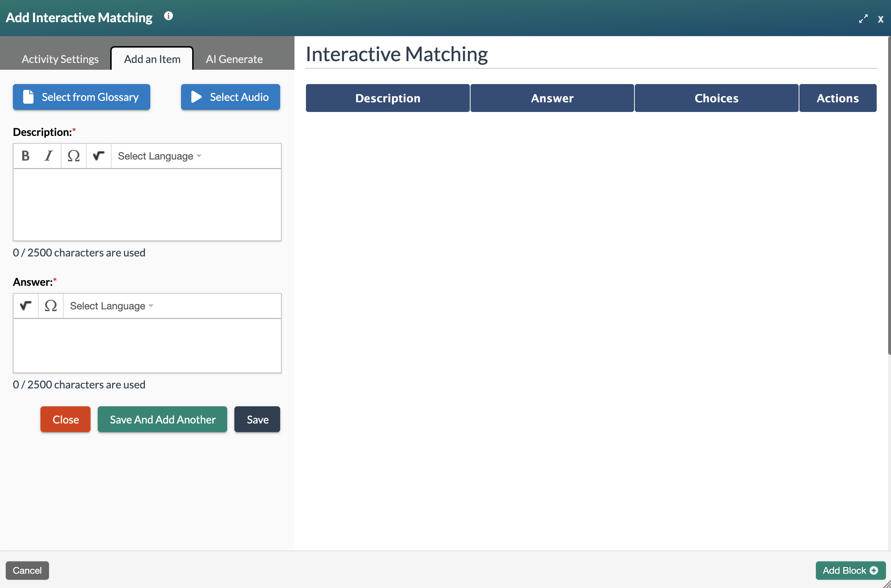This screenshot has height=588, width=891.
Task: Expand the dialog to fullscreen
Action: (863, 18)
